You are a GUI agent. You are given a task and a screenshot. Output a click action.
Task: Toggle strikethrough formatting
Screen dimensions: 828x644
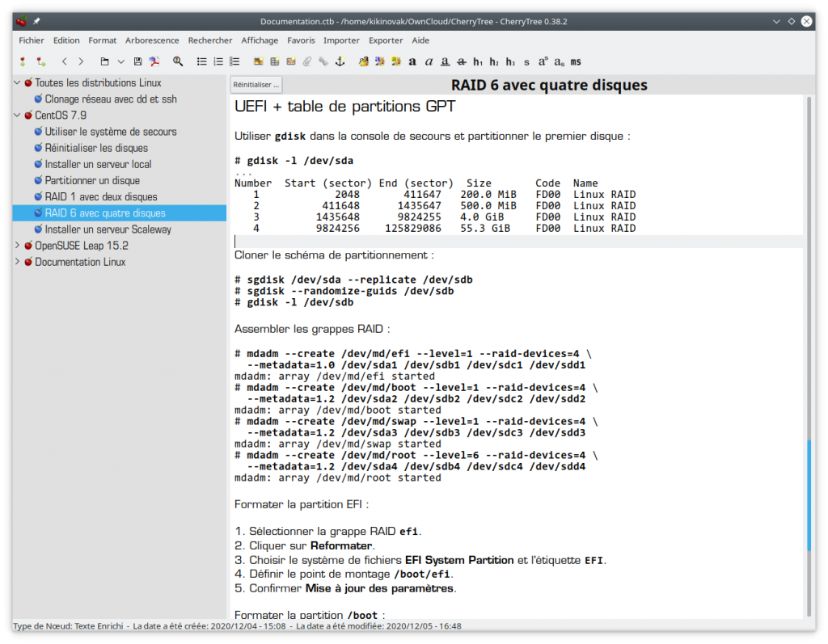click(461, 61)
